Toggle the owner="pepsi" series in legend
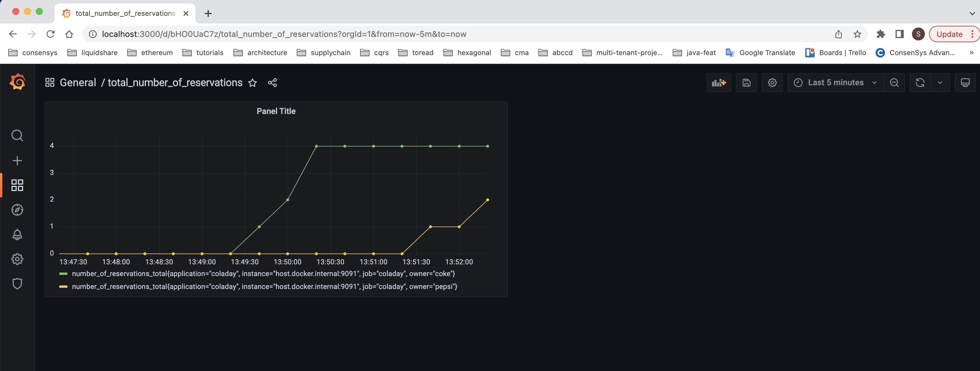 [265, 287]
